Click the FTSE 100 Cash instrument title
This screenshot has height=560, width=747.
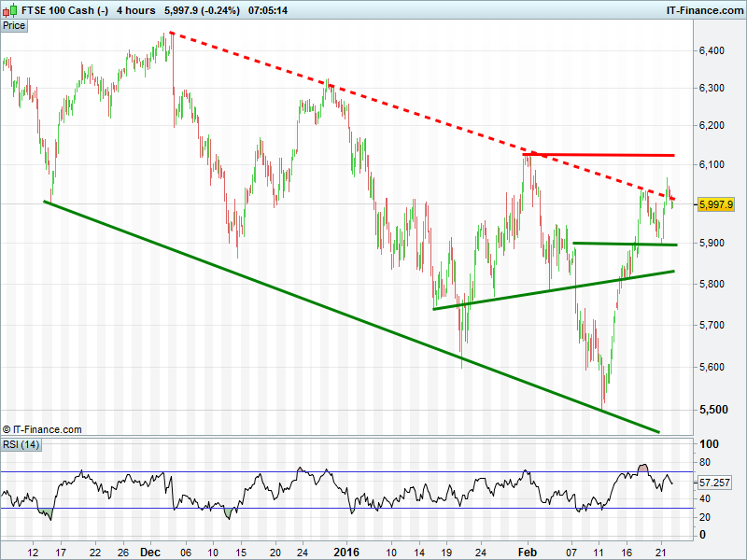pyautogui.click(x=63, y=10)
